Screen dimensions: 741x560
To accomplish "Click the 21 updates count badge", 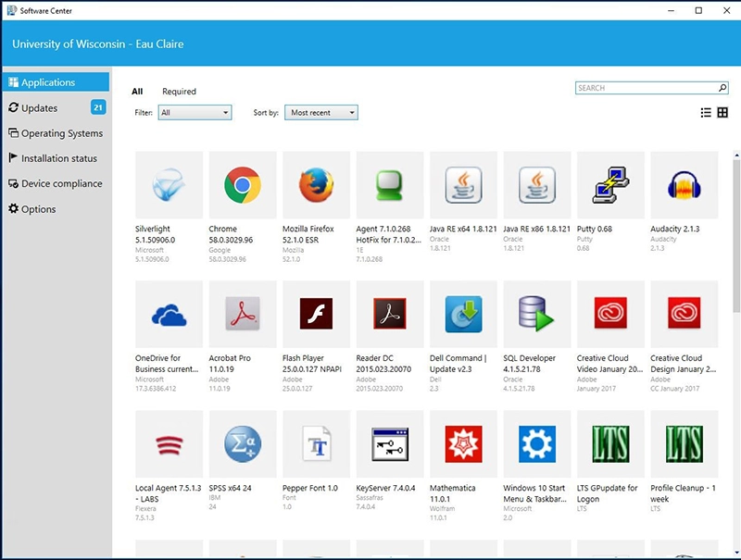I will click(98, 107).
